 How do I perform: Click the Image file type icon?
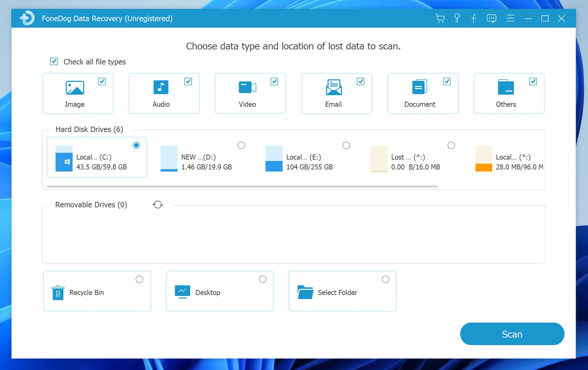(x=75, y=88)
